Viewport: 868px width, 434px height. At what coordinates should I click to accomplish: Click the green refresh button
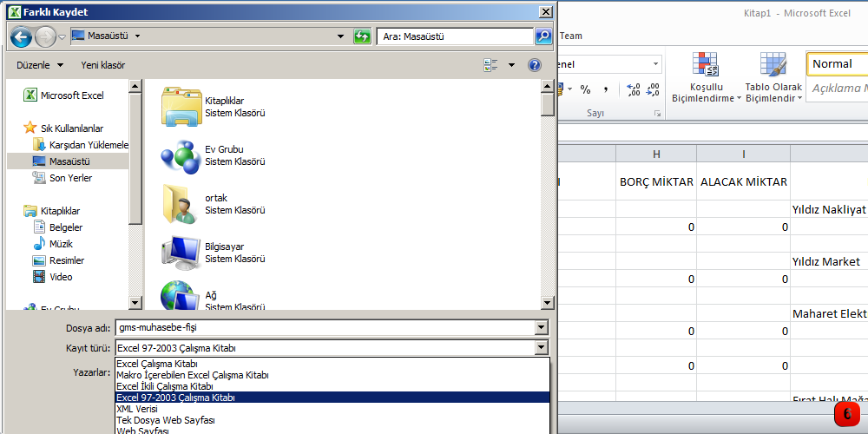(362, 36)
